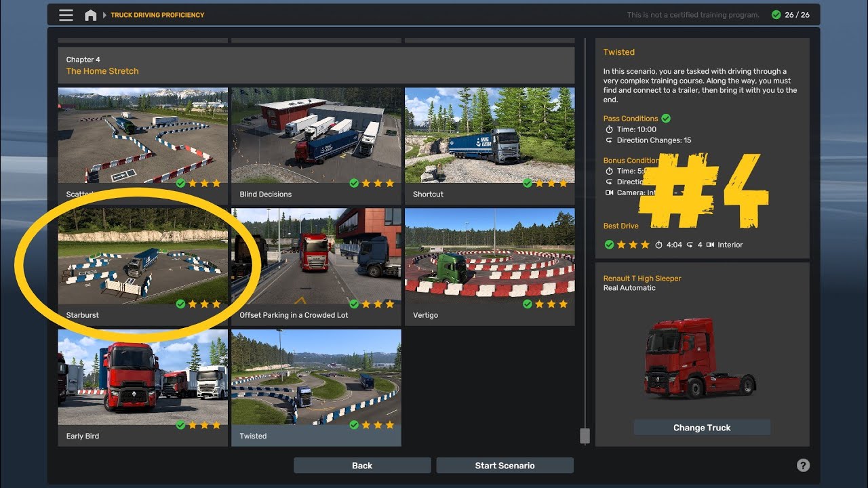Select the Early Bird scenario thumbnail
Screen dimensions: 868x488
point(142,378)
